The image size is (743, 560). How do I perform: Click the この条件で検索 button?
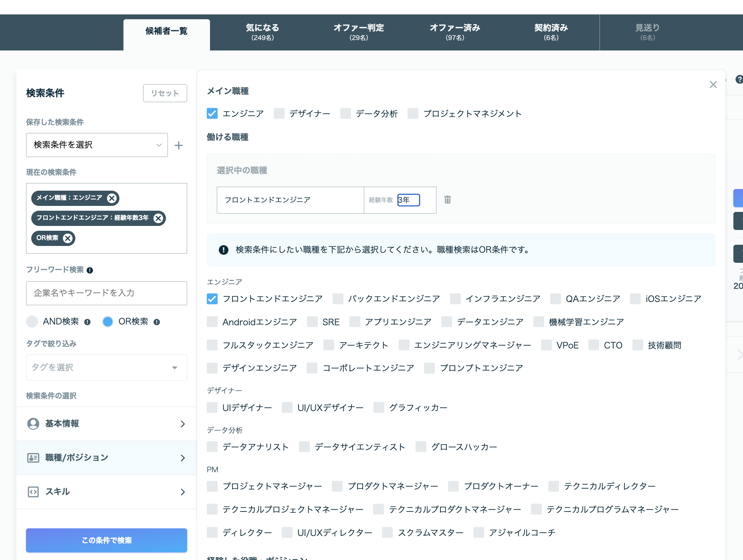(107, 540)
